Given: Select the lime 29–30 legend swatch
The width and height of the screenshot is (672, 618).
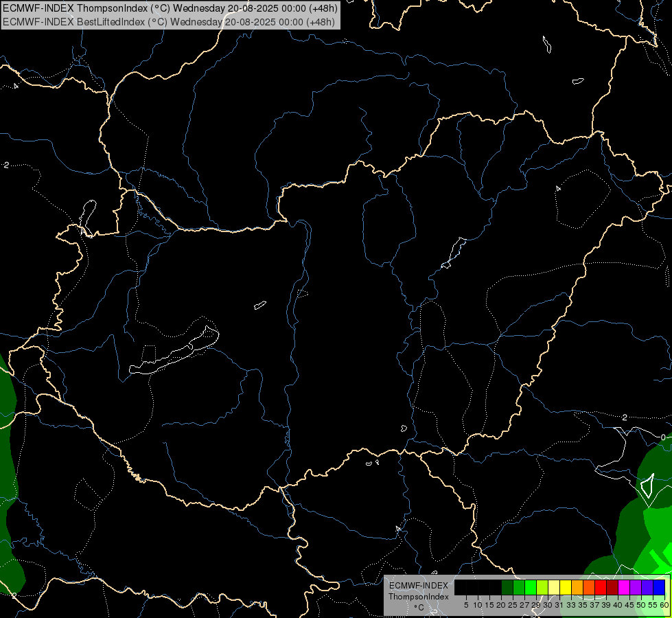Looking at the screenshot, I should point(542,588).
